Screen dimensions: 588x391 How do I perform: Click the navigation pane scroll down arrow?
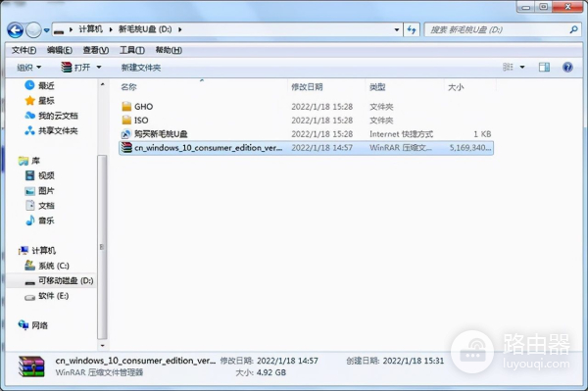pos(102,345)
